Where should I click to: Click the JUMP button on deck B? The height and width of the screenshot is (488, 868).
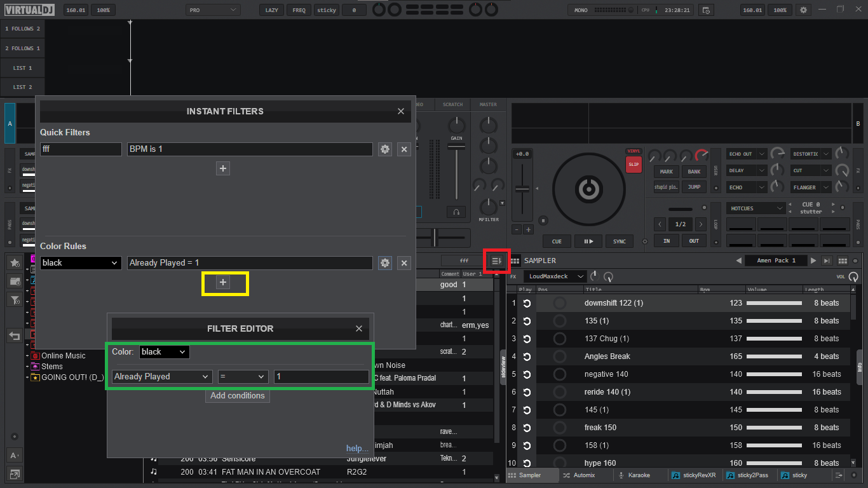694,187
